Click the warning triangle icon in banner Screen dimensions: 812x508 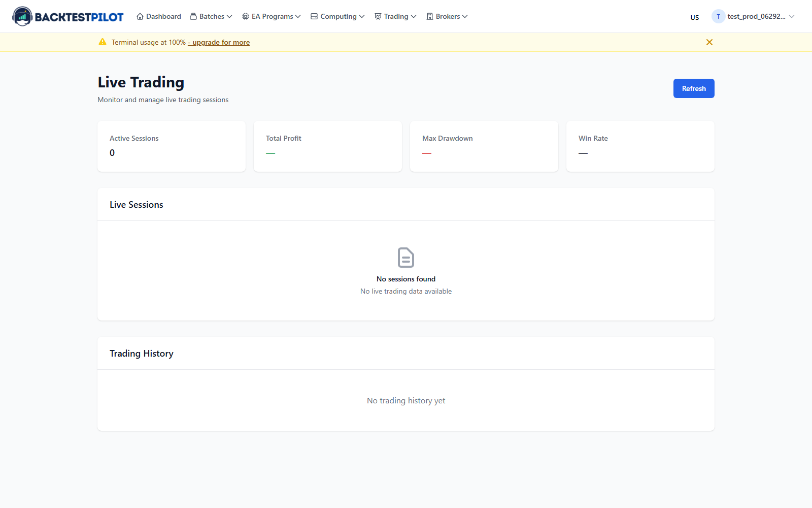click(x=103, y=42)
